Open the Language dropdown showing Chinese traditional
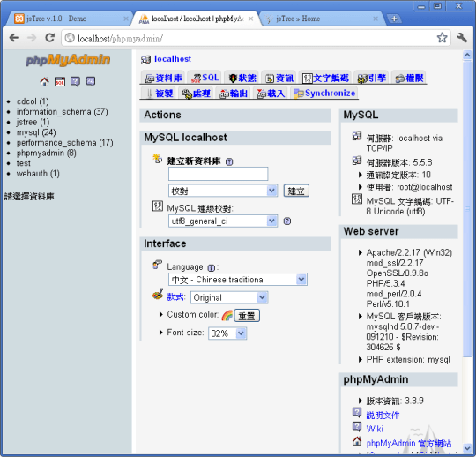Viewport: 476px width, 457px height. pyautogui.click(x=238, y=280)
